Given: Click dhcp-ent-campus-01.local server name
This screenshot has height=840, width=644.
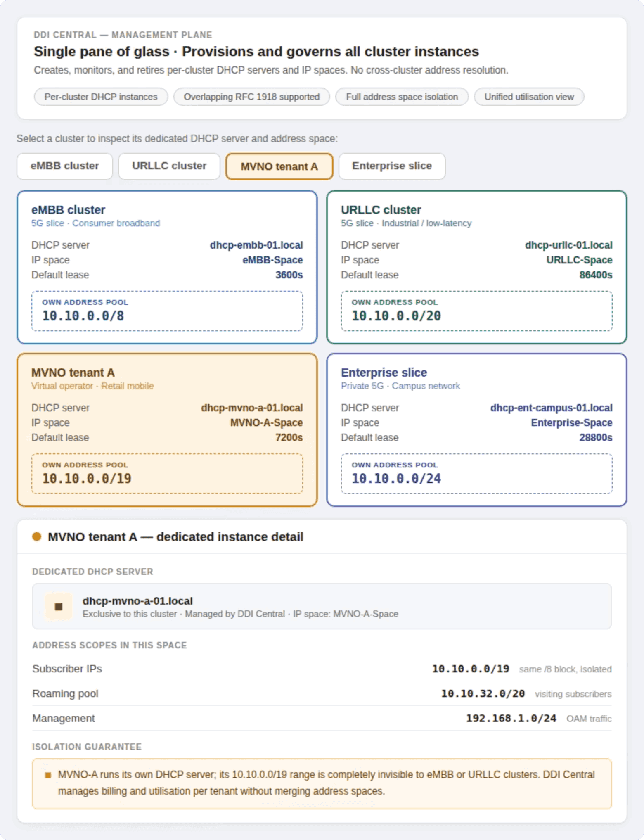Looking at the screenshot, I should click(x=551, y=408).
